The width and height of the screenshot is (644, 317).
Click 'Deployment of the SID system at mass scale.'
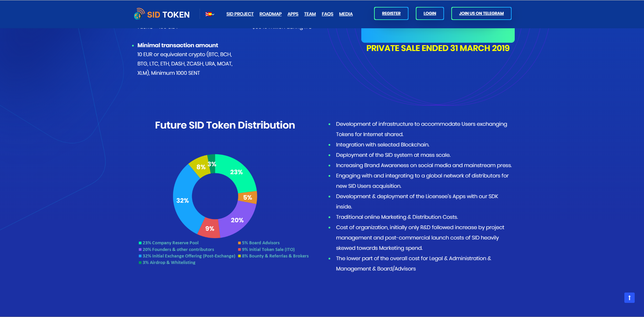[x=393, y=155]
